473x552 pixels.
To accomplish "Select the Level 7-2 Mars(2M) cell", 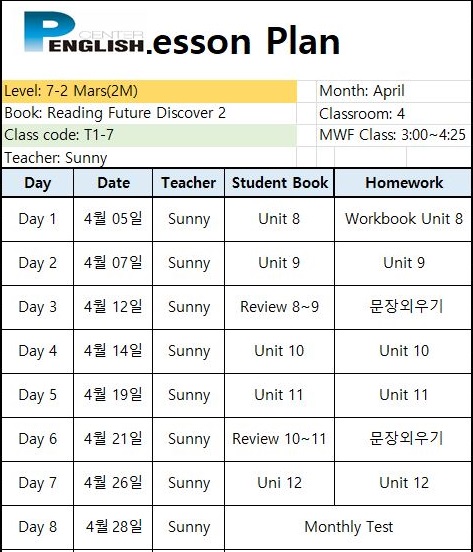I will coord(149,92).
